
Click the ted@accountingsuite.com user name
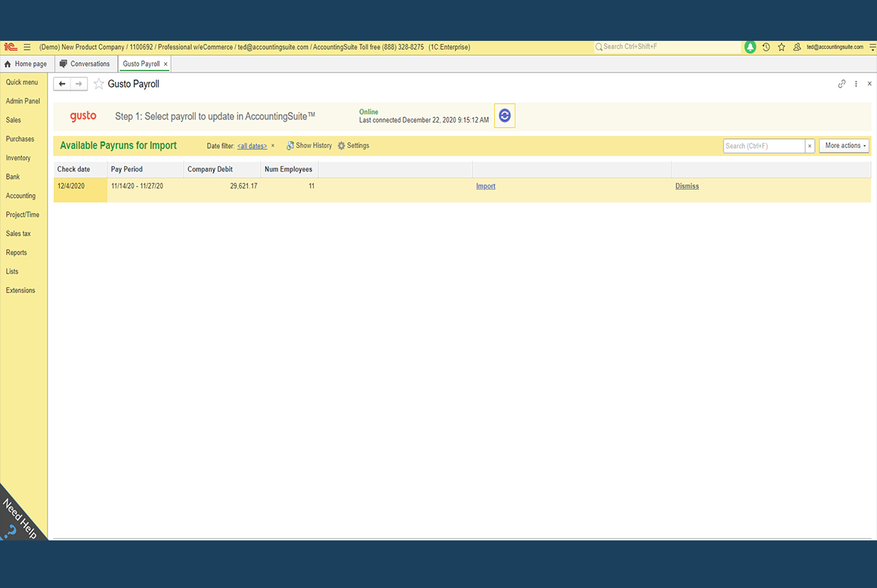pos(835,47)
